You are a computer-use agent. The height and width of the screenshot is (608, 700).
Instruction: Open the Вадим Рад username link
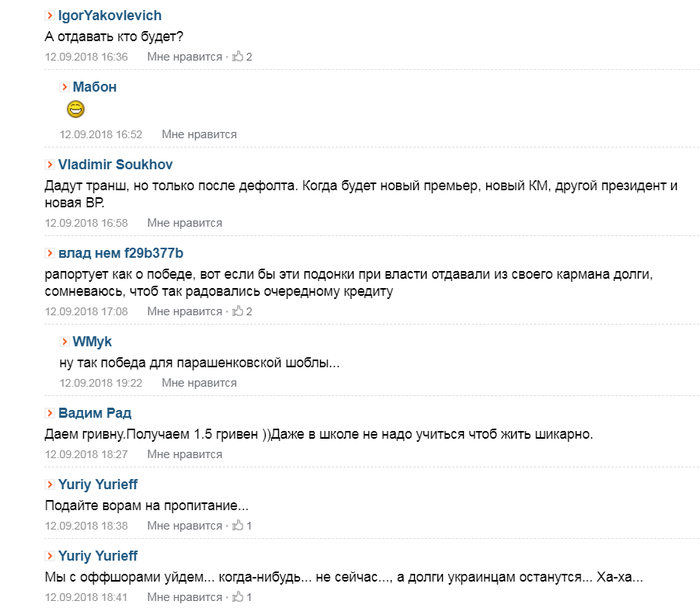(95, 413)
